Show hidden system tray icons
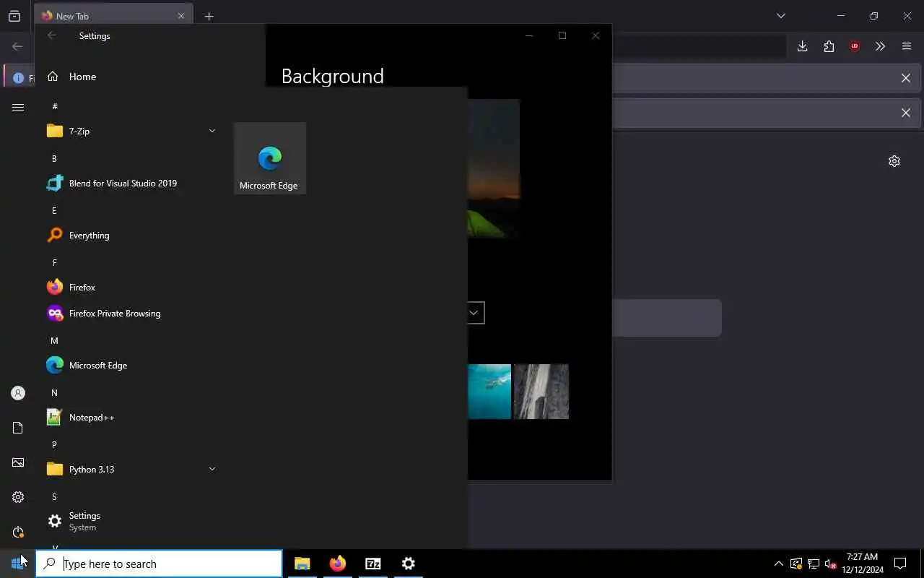Viewport: 924px width, 578px height. tap(778, 564)
